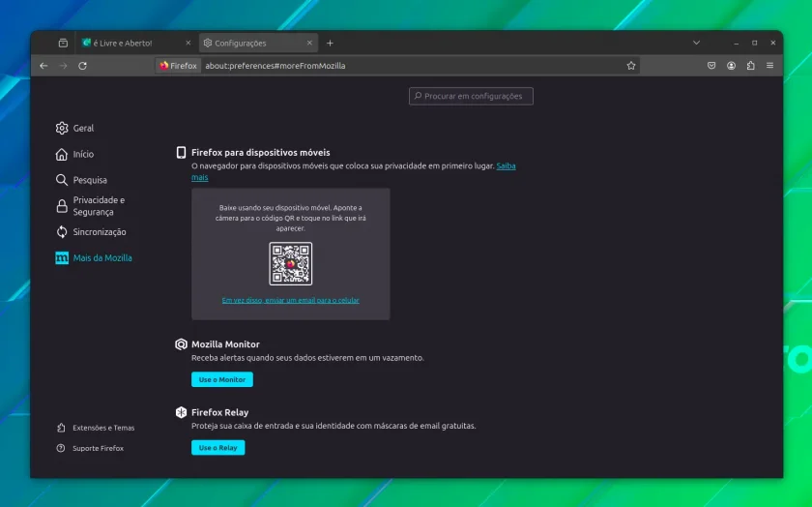Bookmark this page with the star icon

pos(630,66)
